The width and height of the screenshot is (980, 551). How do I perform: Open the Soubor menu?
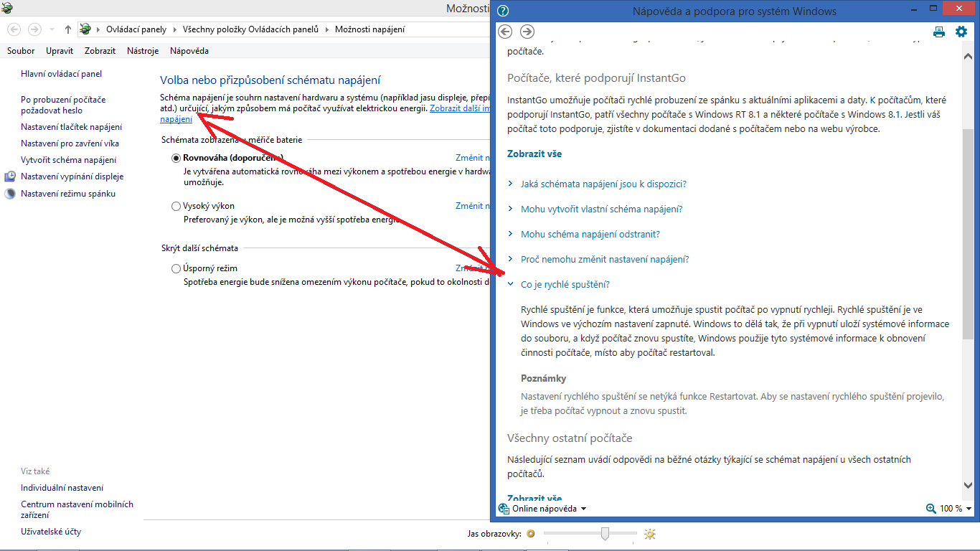21,51
